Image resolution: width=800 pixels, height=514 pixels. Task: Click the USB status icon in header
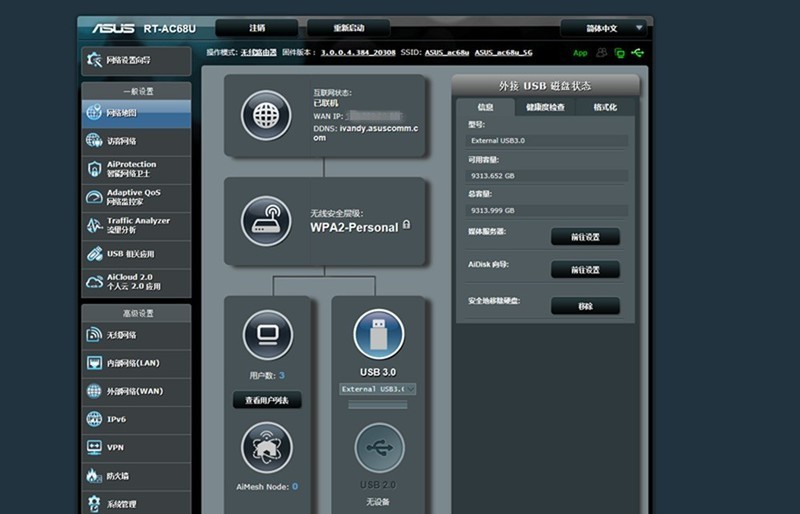click(x=637, y=52)
